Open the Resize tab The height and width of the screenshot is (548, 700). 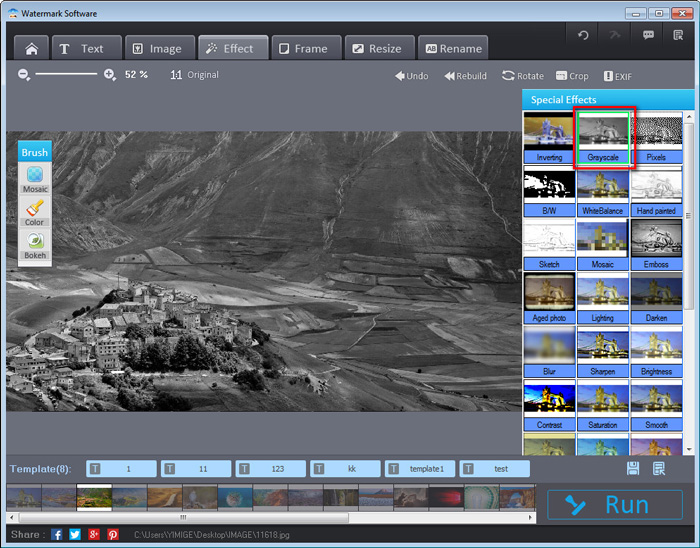(x=379, y=48)
